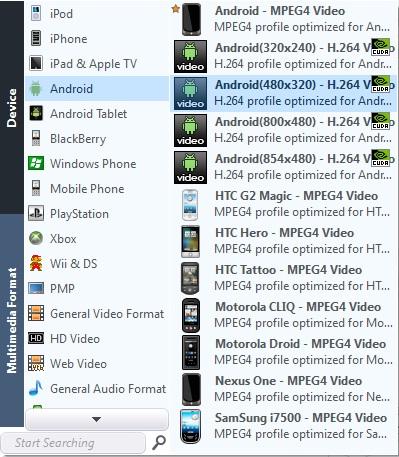Click the iPhone device icon

point(36,38)
